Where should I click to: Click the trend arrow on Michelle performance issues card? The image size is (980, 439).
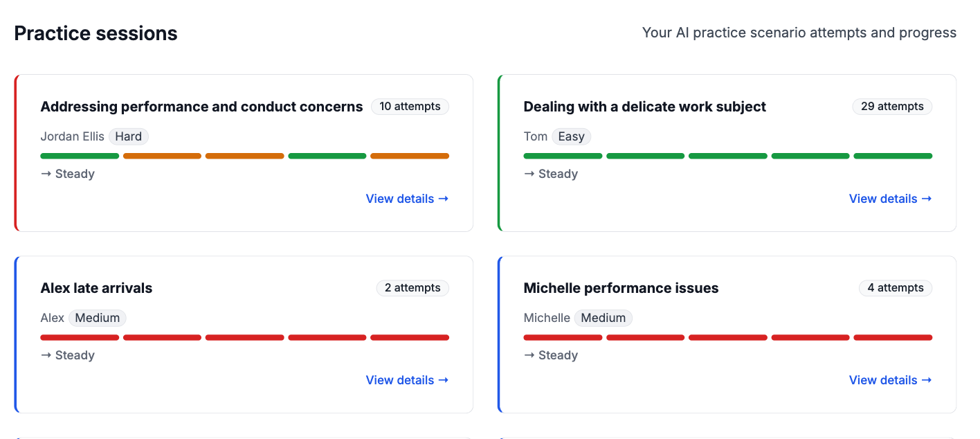tap(529, 355)
